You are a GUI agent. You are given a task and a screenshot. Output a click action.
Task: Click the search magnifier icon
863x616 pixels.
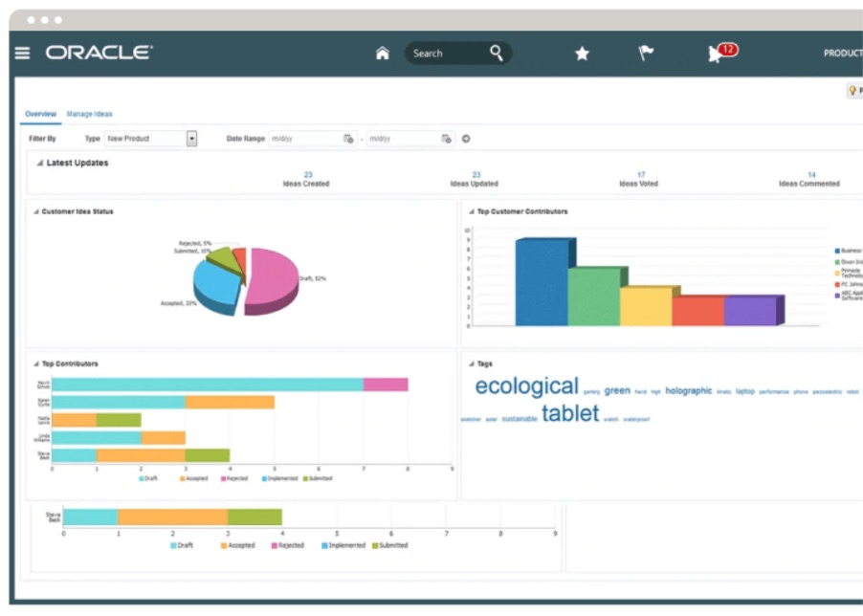click(x=497, y=53)
